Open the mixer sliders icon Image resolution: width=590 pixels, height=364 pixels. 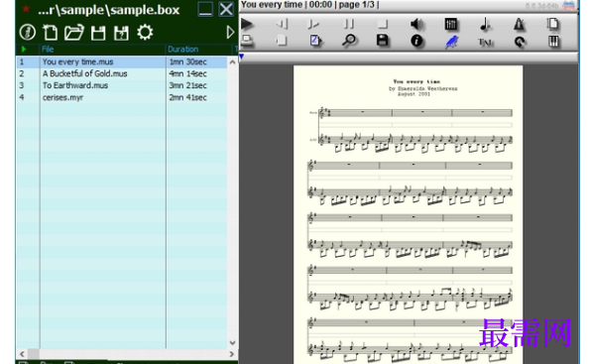(450, 25)
